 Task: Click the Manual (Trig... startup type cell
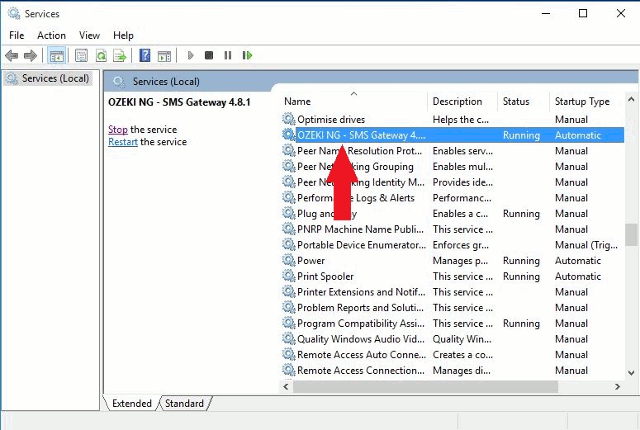point(586,245)
